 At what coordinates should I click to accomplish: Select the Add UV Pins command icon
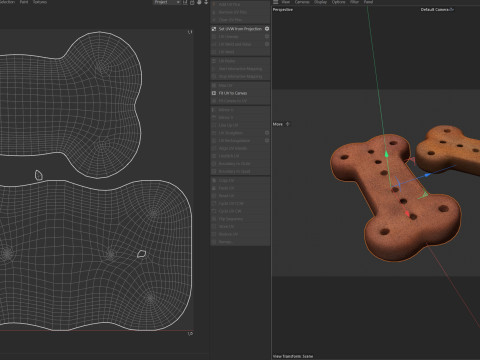[x=214, y=4]
